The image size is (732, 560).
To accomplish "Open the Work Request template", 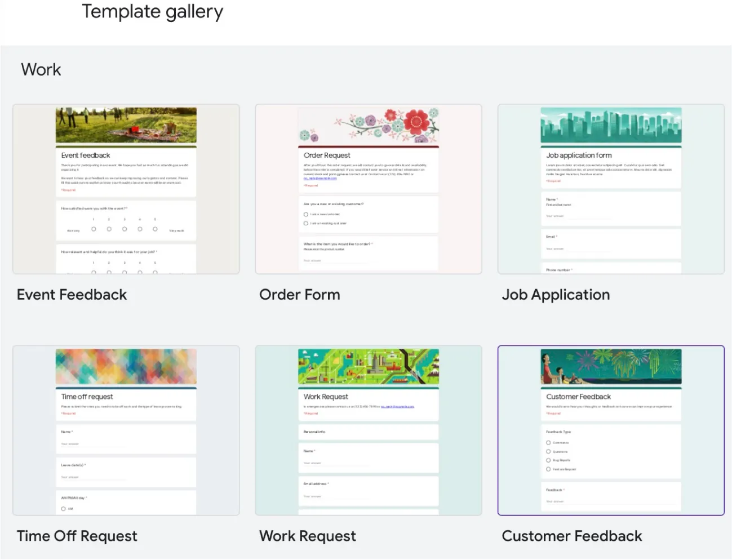I will pyautogui.click(x=368, y=430).
